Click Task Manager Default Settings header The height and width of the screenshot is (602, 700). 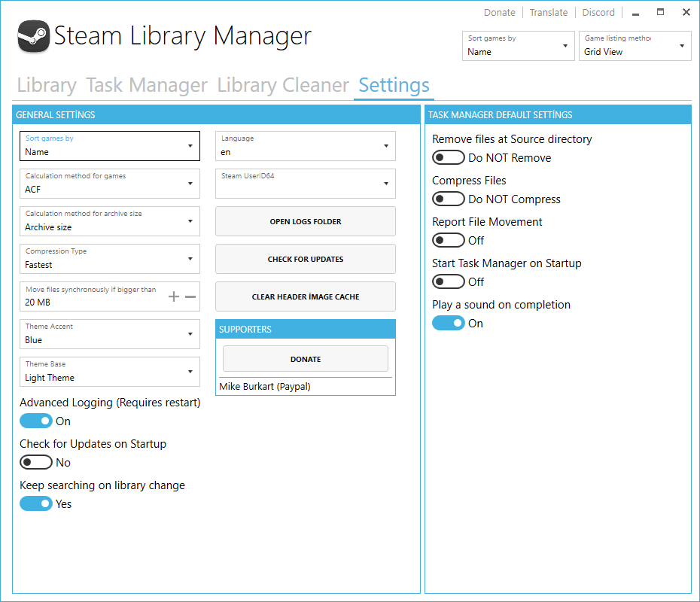558,114
